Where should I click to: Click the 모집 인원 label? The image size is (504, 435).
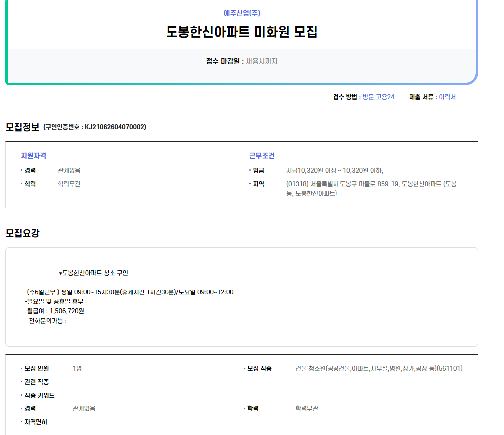click(x=37, y=368)
